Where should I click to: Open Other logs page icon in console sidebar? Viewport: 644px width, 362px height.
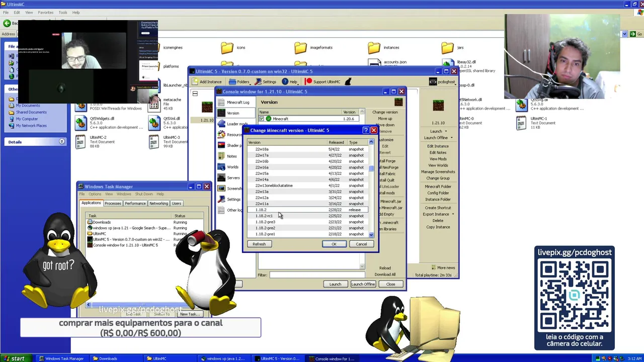coord(221,210)
